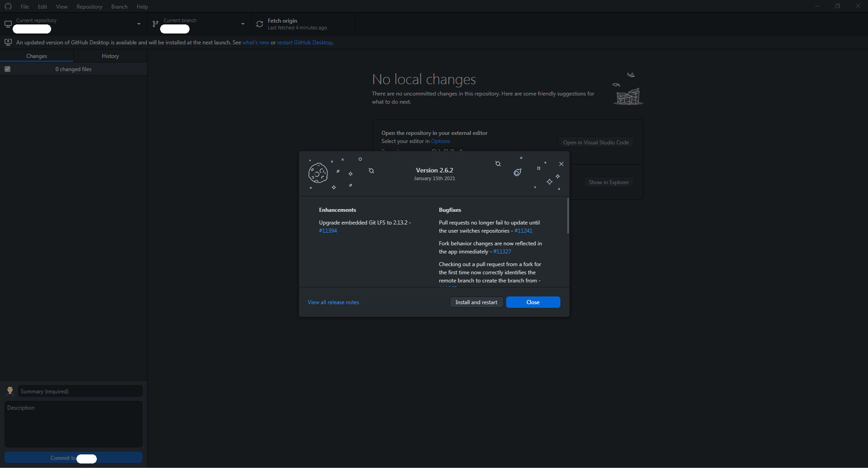Open issue link #11241

pyautogui.click(x=523, y=231)
